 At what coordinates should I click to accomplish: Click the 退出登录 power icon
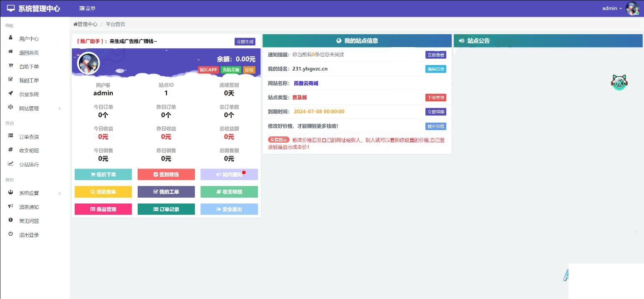pos(10,234)
